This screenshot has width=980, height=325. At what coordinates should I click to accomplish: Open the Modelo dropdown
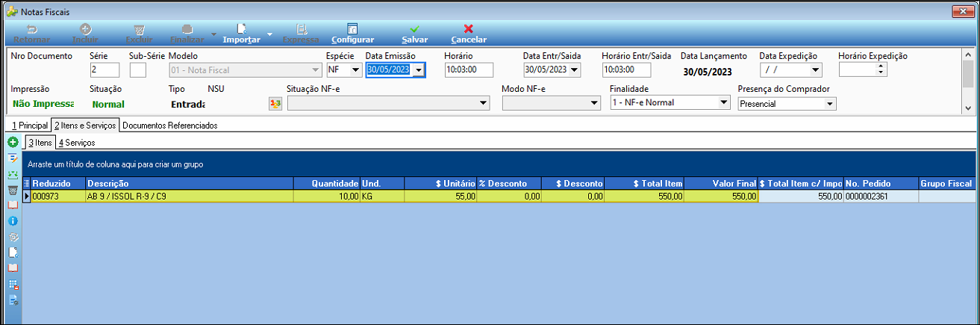[x=315, y=70]
